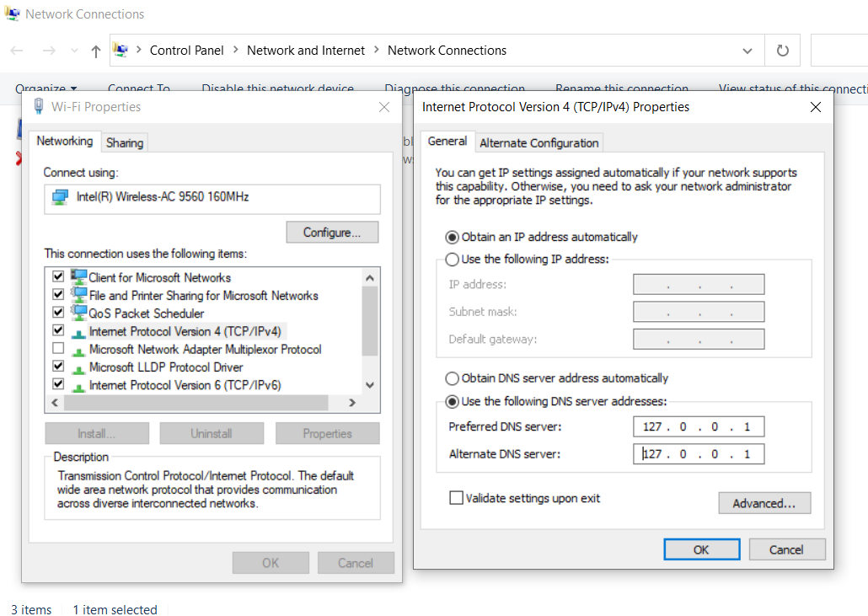Refresh the Network Connections view
The image size is (868, 616).
pos(782,51)
